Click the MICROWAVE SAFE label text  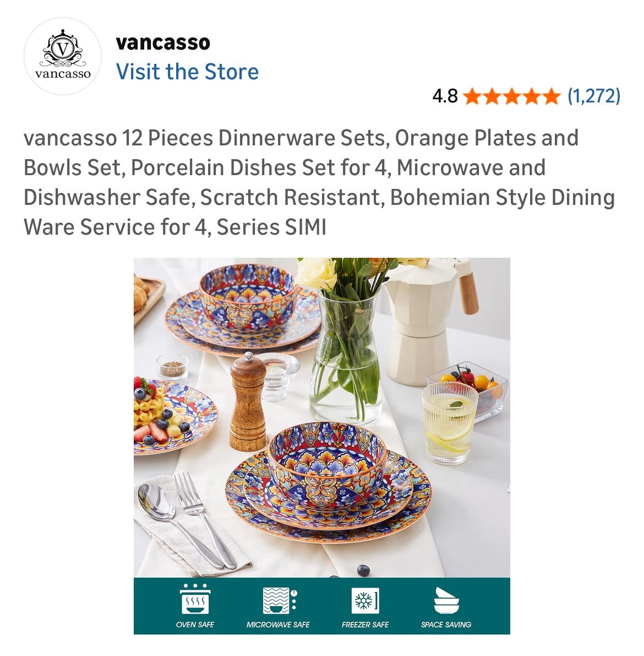click(278, 625)
